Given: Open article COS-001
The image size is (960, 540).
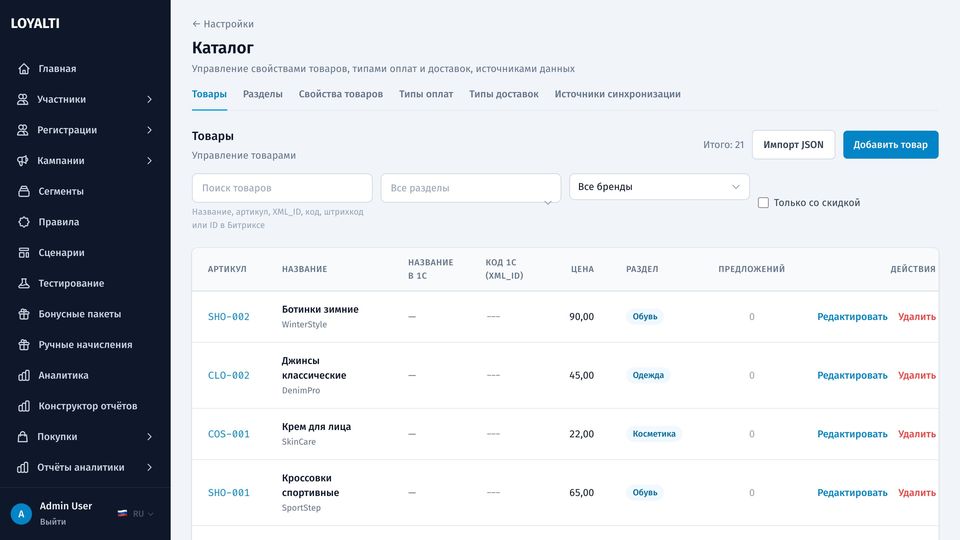Looking at the screenshot, I should [228, 434].
